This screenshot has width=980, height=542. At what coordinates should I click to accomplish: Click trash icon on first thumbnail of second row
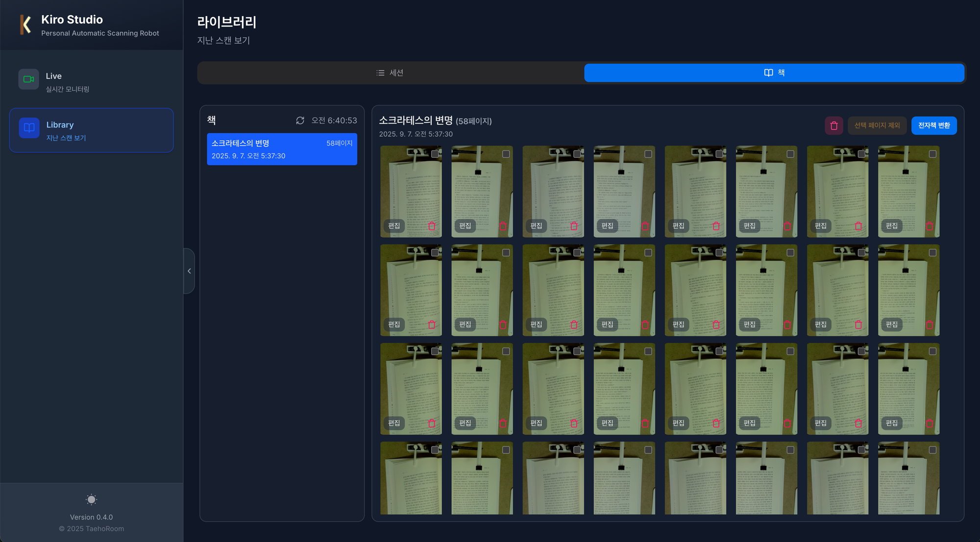coord(431,324)
